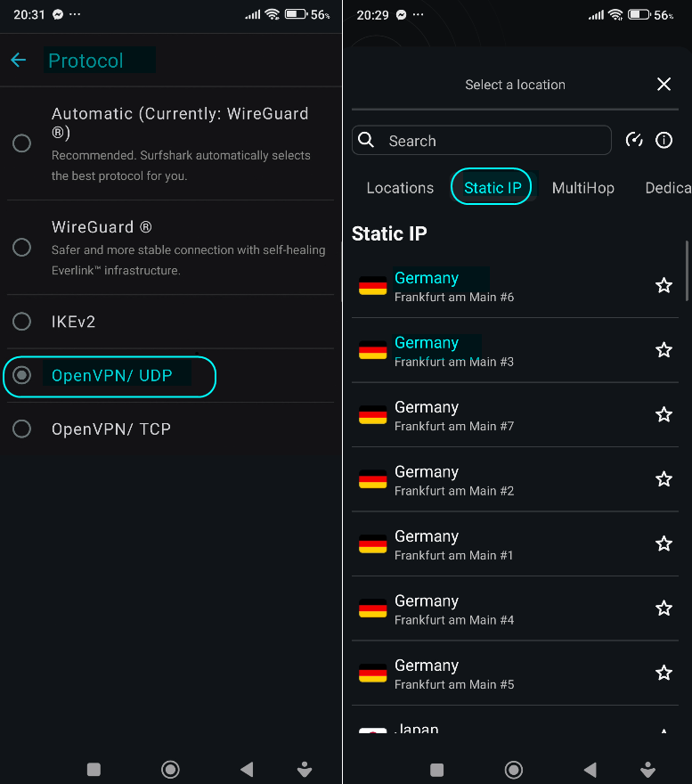Tap German flag for Frankfurt #3

point(372,350)
